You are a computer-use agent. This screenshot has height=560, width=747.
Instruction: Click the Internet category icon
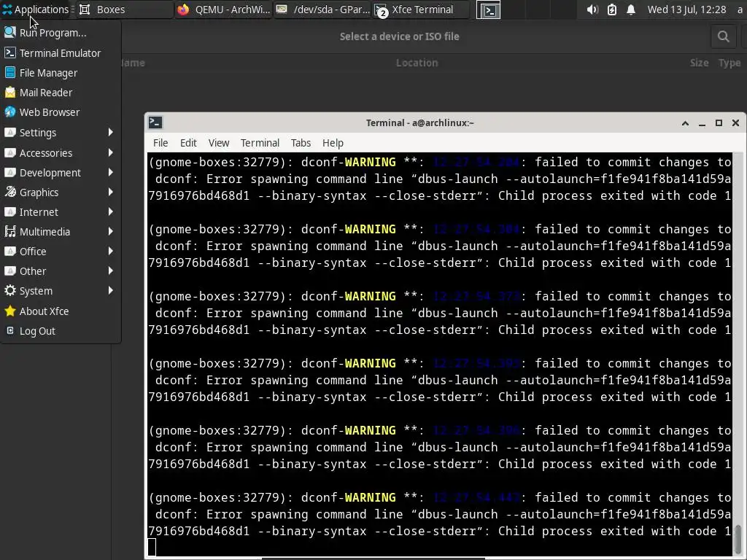coord(9,212)
